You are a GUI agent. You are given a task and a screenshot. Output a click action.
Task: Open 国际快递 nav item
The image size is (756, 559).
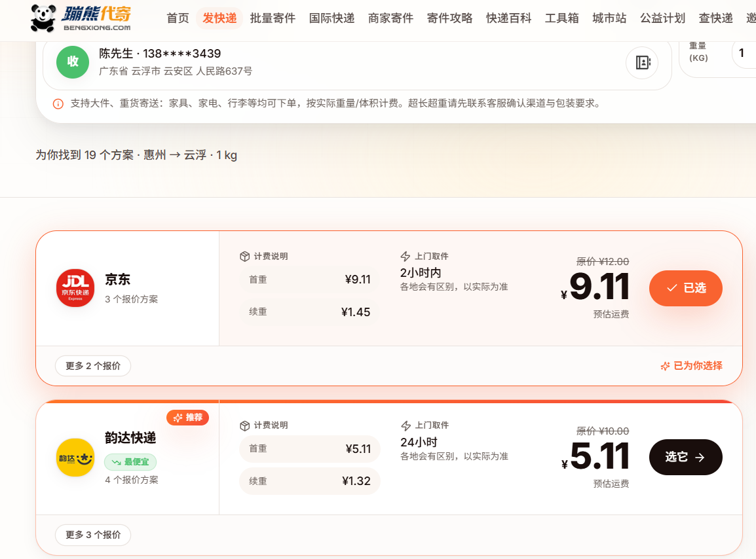point(331,18)
